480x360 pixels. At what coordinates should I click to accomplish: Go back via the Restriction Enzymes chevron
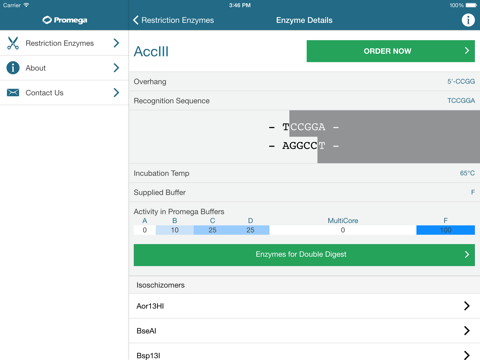click(136, 20)
